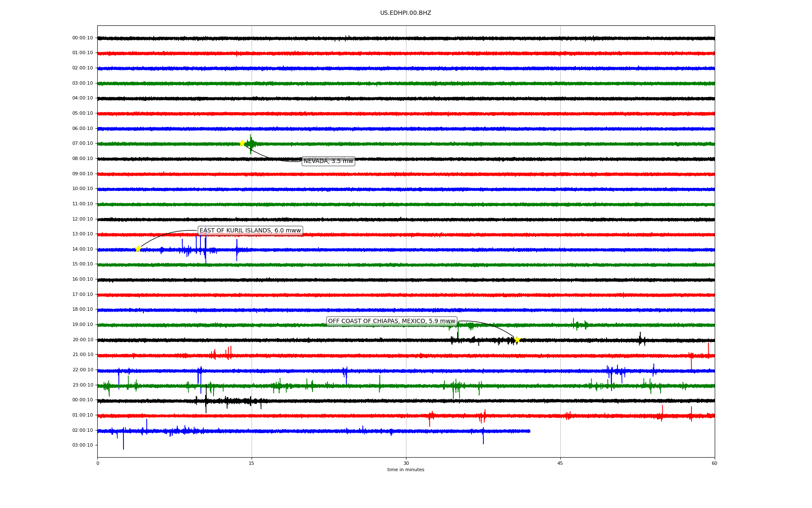Image resolution: width=812 pixels, height=508 pixels.
Task: Click the 60 tick label on the x-axis
Action: [714, 464]
